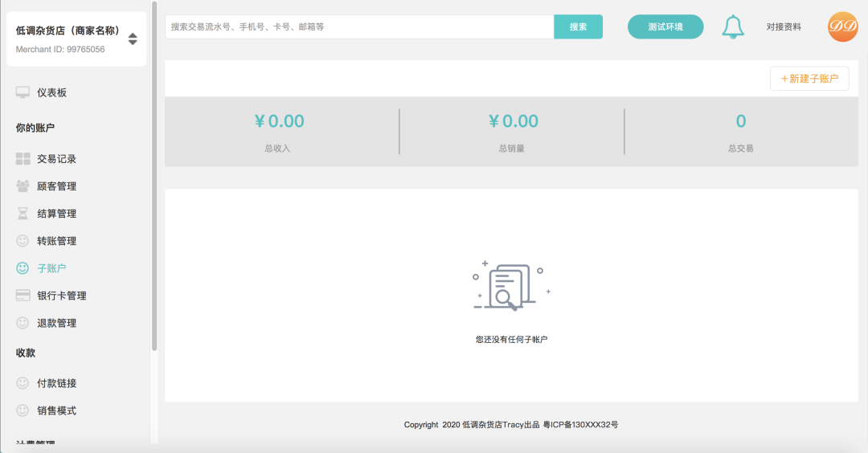Go to 付款链接 in sidebar

(56, 383)
